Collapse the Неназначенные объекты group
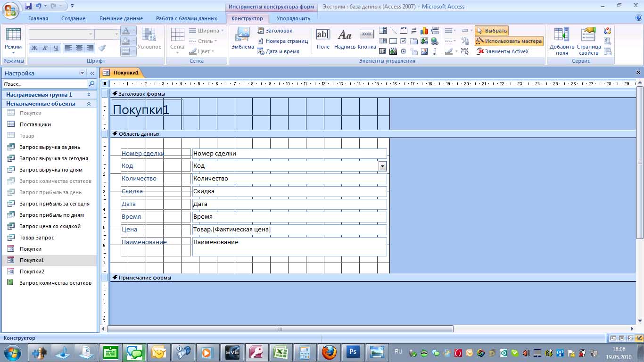 pyautogui.click(x=89, y=104)
